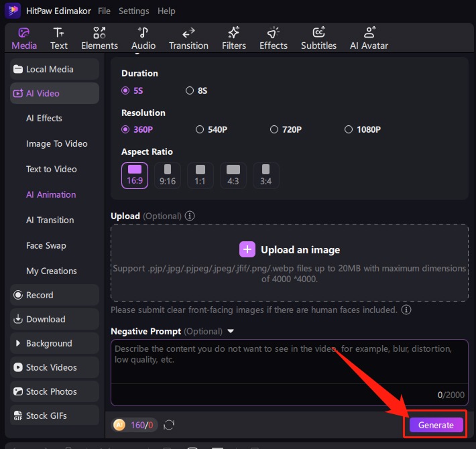Open the Settings menu
Viewport: 476px width, 449px height.
[x=134, y=11]
